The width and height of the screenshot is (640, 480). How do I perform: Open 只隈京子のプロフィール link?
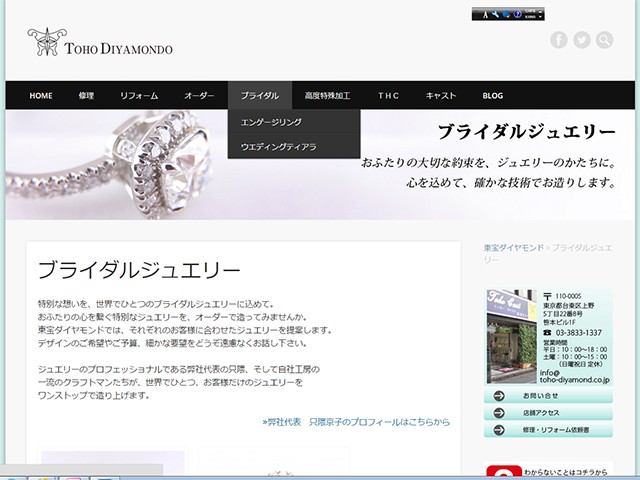(x=356, y=422)
